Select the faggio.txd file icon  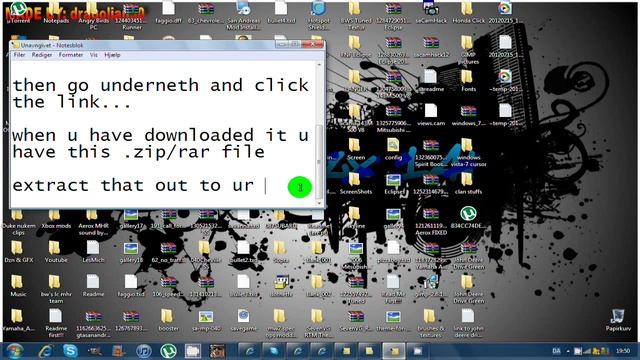(131, 286)
